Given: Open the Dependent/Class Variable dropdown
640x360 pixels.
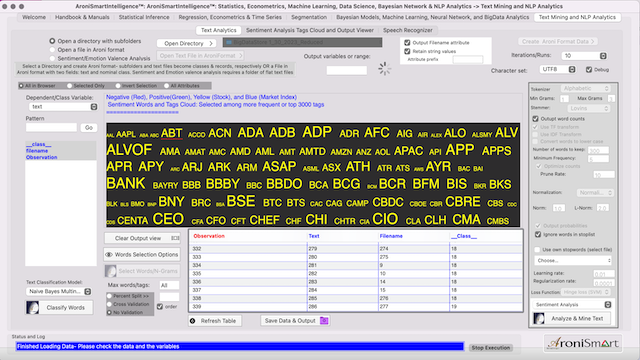Looking at the screenshot, I should (63, 107).
